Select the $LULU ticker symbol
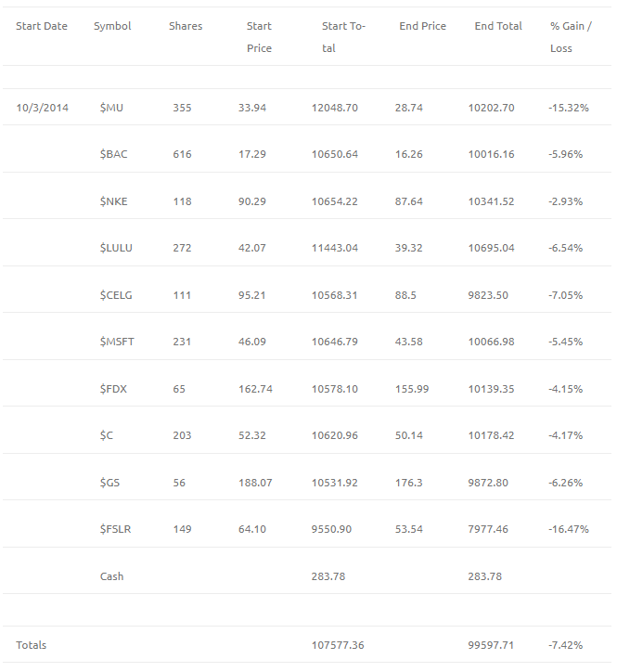 [x=116, y=248]
